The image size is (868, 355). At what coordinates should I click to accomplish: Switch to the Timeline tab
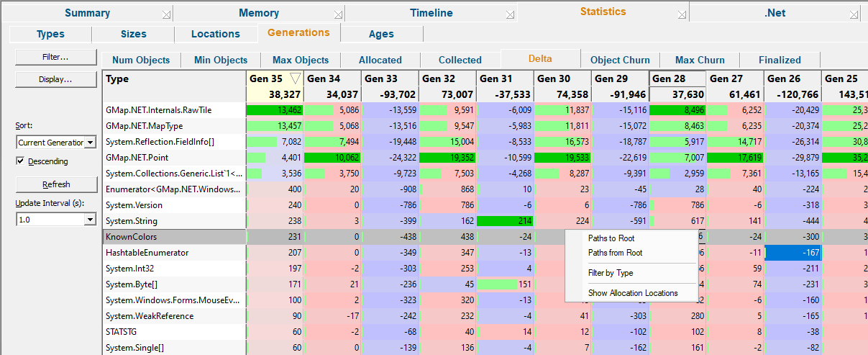pos(431,13)
